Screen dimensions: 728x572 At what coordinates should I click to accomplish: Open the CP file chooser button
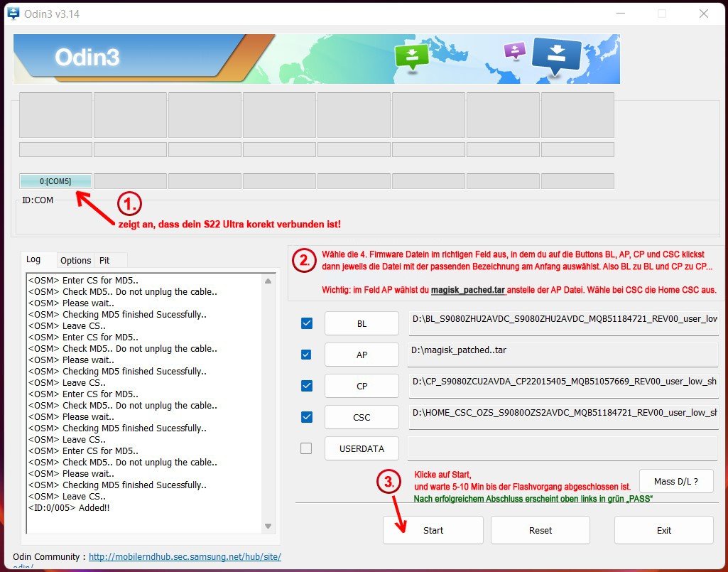(x=362, y=386)
